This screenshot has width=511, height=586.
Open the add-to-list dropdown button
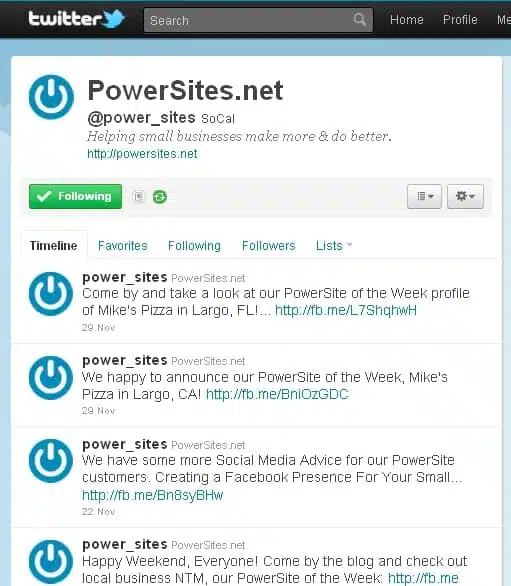click(424, 196)
